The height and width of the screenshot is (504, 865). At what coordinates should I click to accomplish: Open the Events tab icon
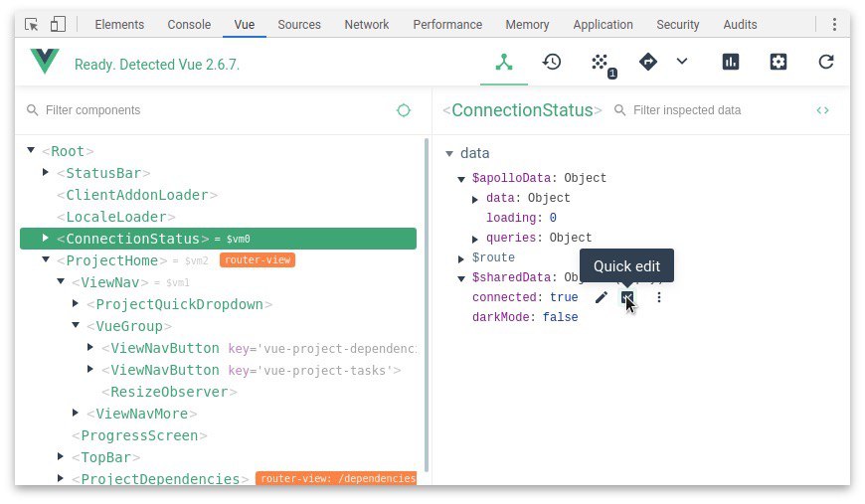[x=601, y=64]
